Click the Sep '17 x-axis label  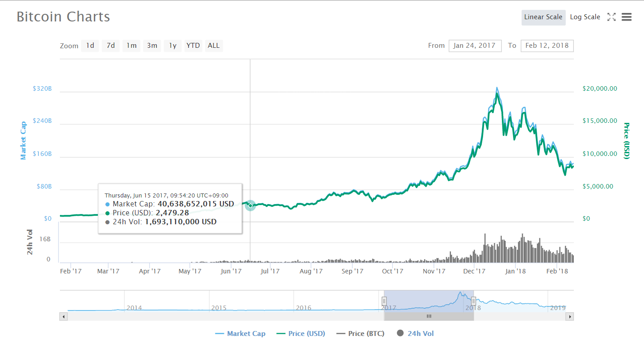[352, 271]
